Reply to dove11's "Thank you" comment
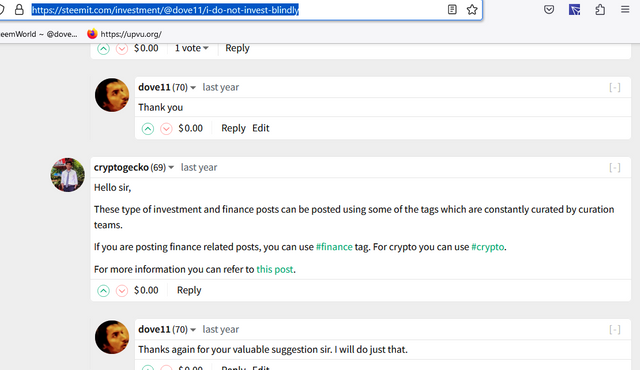The image size is (640, 370). [233, 128]
